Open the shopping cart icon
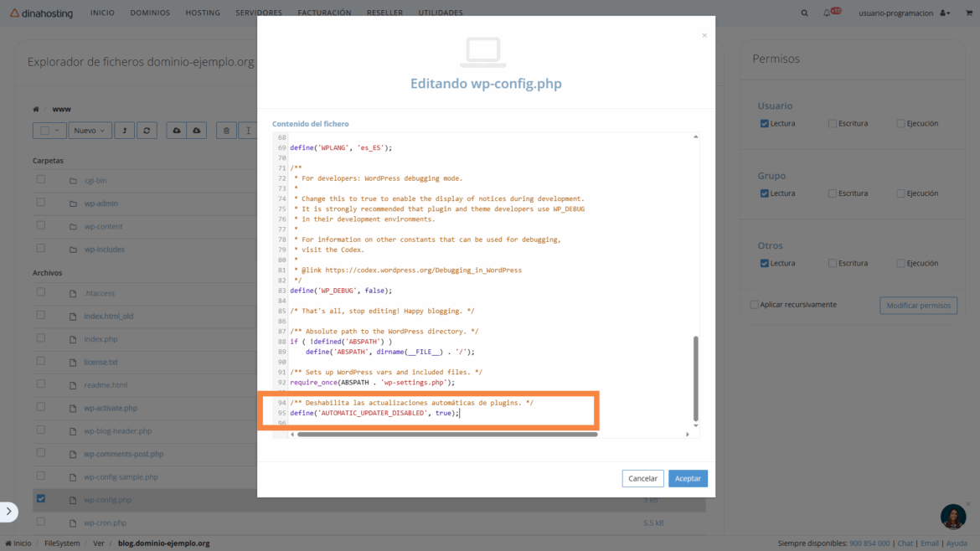Image resolution: width=980 pixels, height=551 pixels. [969, 13]
